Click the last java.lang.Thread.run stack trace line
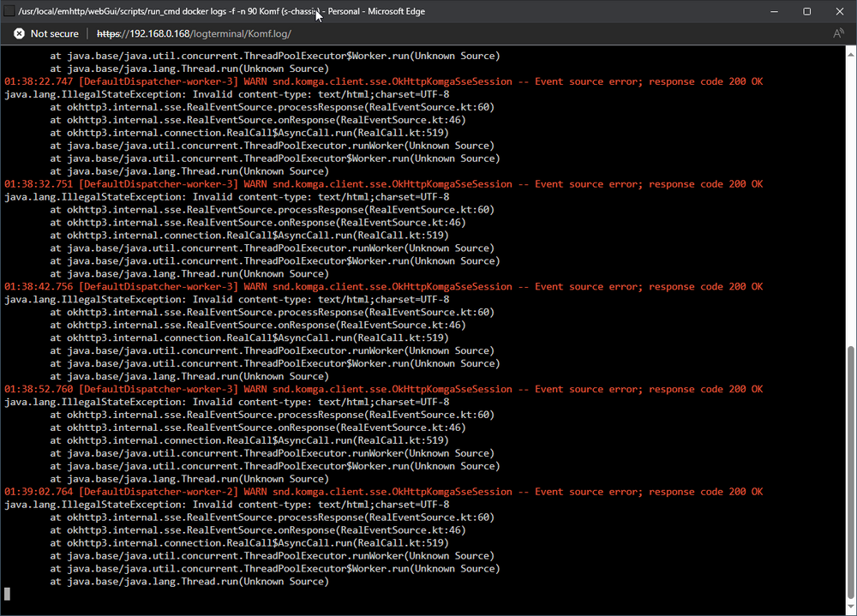 tap(189, 582)
